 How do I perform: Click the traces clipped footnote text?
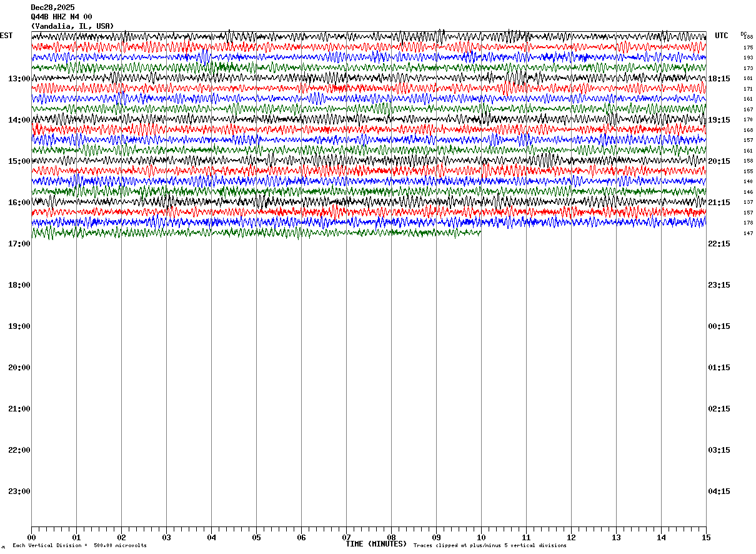tap(490, 546)
